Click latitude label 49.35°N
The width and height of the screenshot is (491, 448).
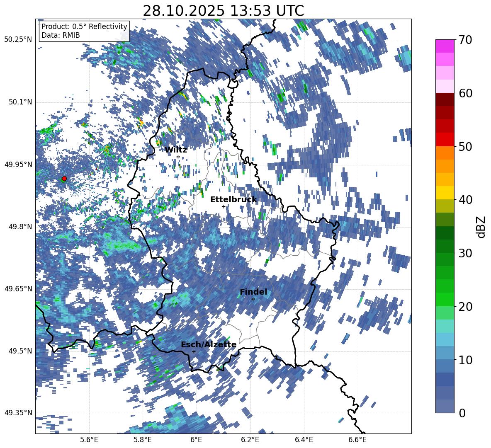tap(18, 413)
